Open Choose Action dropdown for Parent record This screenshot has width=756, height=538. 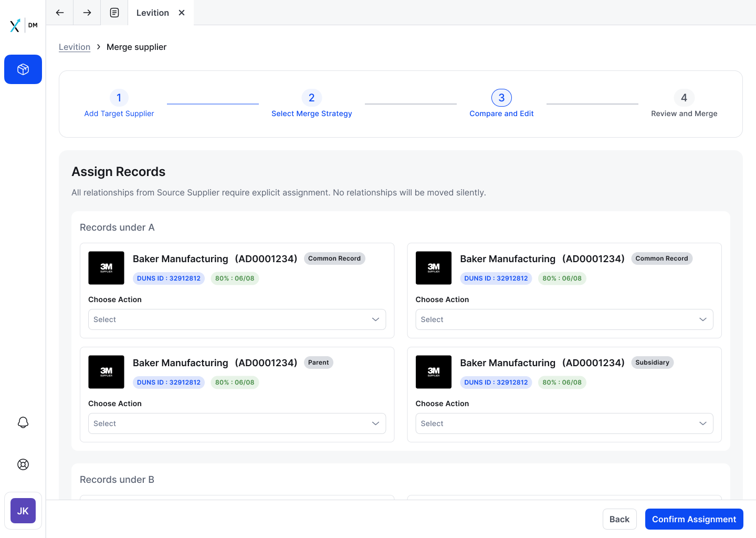pyautogui.click(x=237, y=423)
